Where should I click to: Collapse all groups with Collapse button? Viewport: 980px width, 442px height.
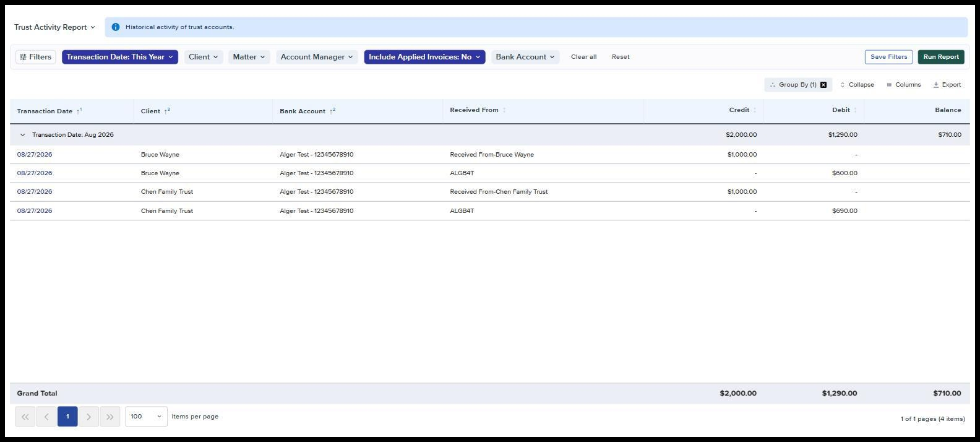tap(857, 85)
